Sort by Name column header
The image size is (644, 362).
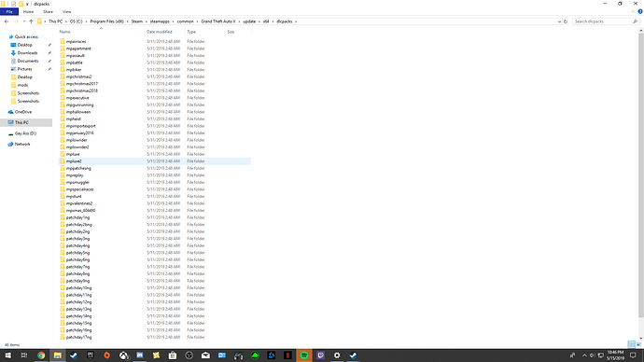click(65, 32)
